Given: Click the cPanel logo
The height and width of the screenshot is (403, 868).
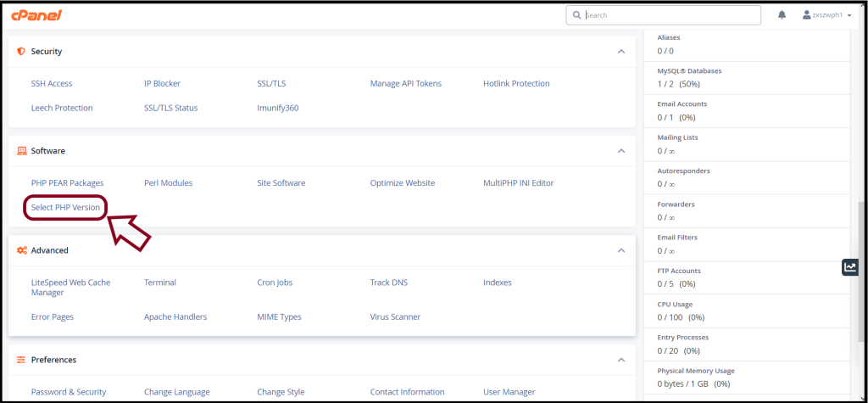Looking at the screenshot, I should [x=36, y=15].
